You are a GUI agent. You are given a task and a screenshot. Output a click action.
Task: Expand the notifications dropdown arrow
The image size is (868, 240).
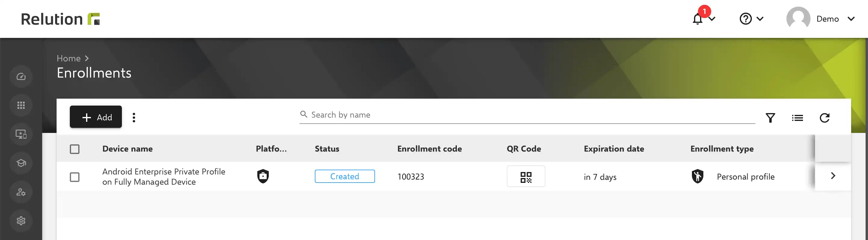[712, 19]
